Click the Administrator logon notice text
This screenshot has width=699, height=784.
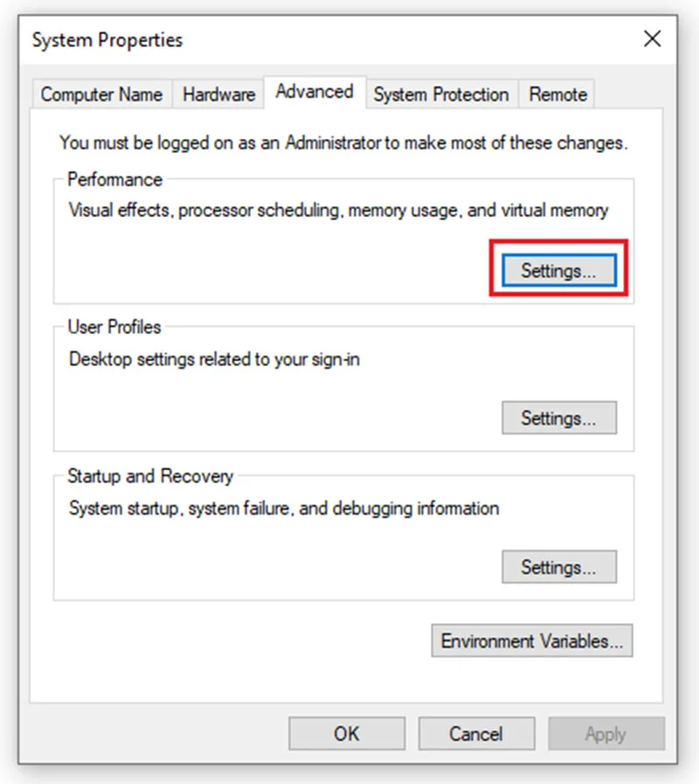click(x=343, y=143)
